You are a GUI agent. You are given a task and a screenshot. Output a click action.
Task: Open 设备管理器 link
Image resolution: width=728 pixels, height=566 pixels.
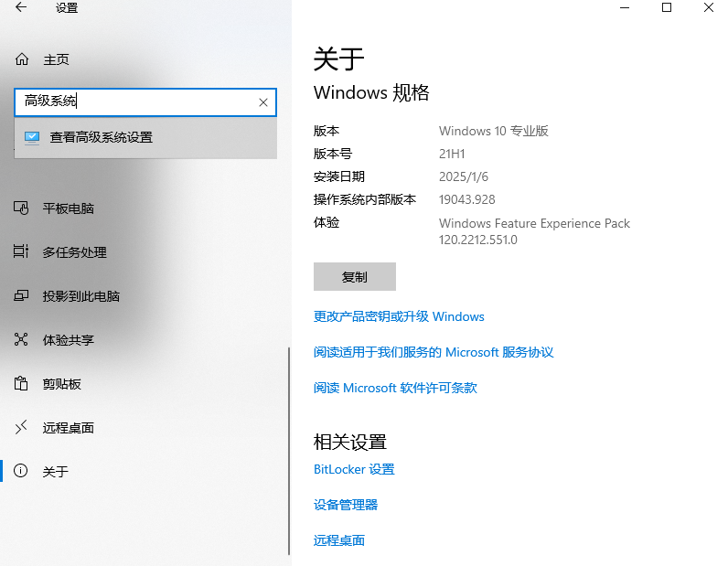(346, 505)
